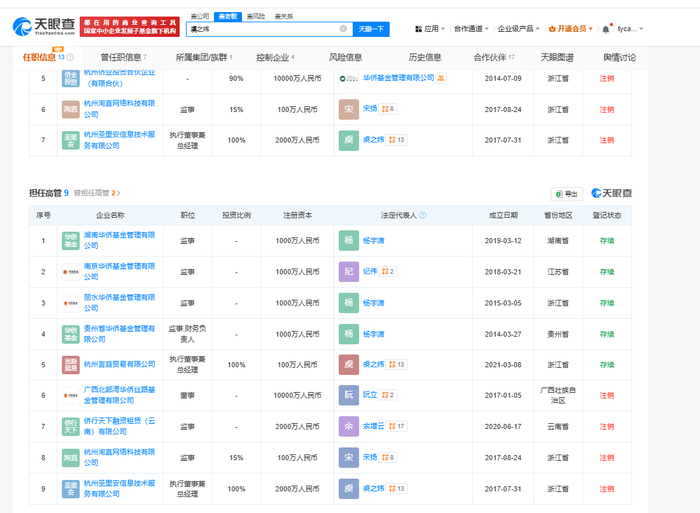Open the 侨行天下 company logo
Image resolution: width=700 pixels, height=513 pixels.
[x=71, y=427]
